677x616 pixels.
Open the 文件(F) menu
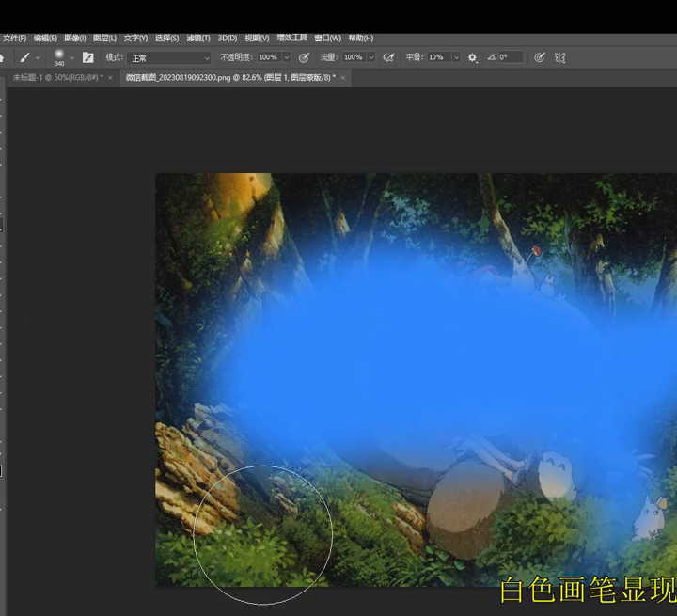(15, 39)
